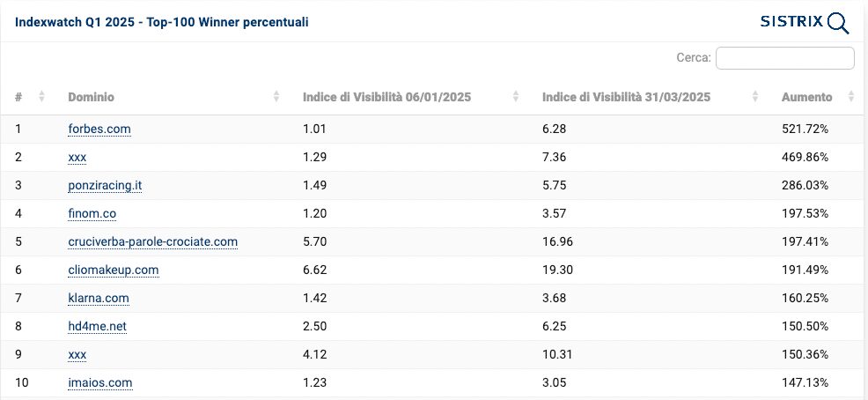868x400 pixels.
Task: Sort by Indice di Visibilità 31/03/2025 arrows
Action: click(x=755, y=97)
